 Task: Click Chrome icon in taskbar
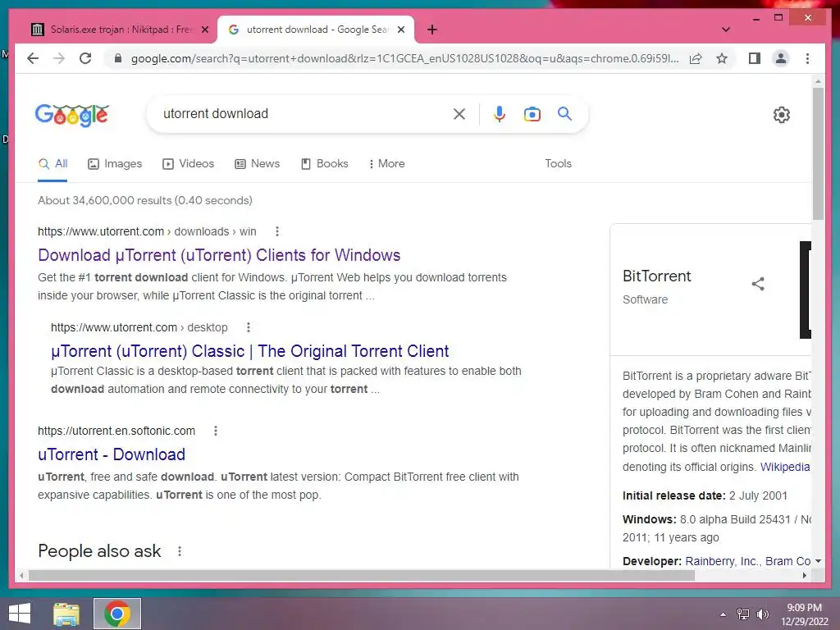[x=117, y=614]
